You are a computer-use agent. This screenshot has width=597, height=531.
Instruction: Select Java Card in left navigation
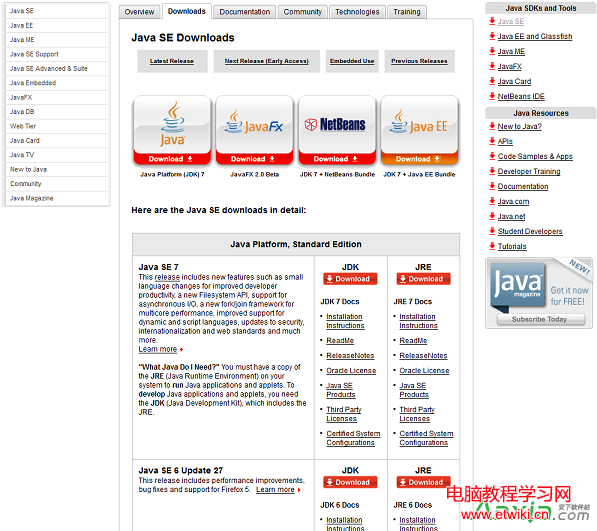57,140
